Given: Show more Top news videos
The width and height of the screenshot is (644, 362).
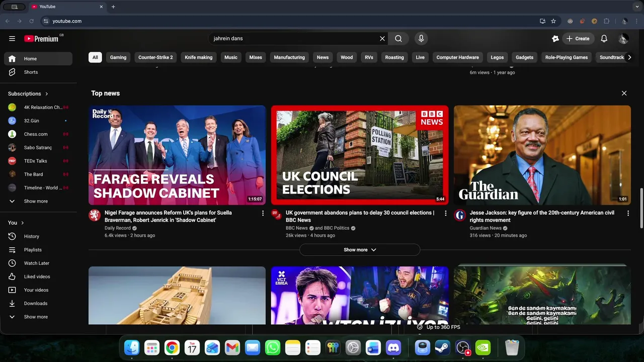Looking at the screenshot, I should pyautogui.click(x=360, y=250).
